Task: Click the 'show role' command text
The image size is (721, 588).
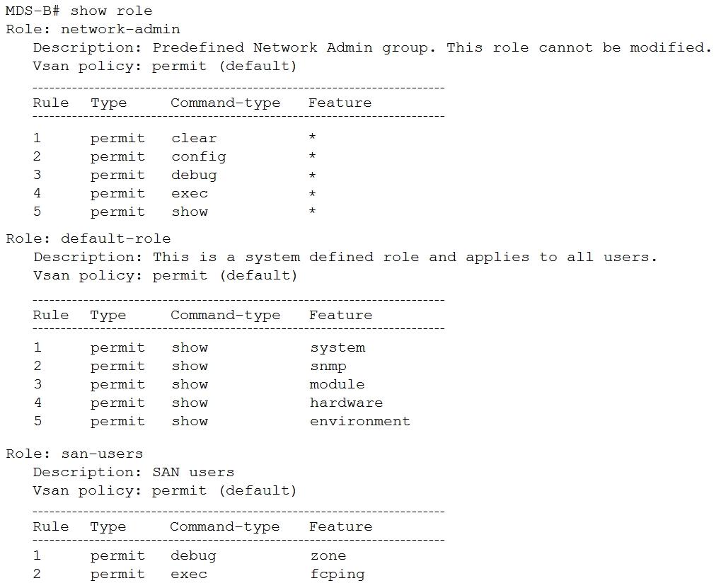Action: click(111, 11)
